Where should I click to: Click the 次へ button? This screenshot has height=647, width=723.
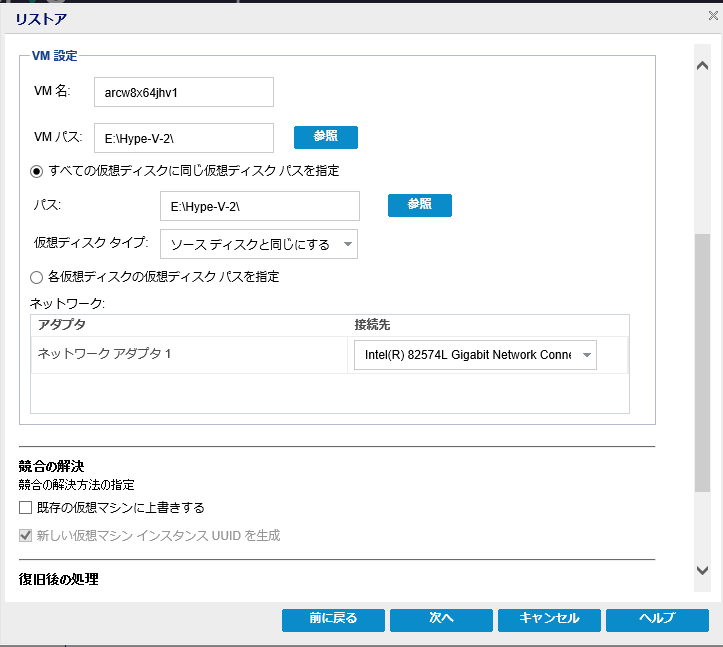[441, 620]
